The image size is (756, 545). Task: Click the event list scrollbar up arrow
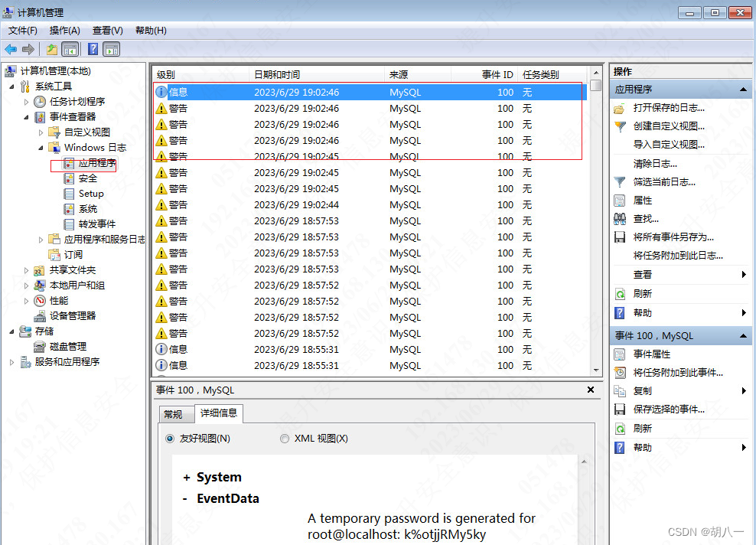pos(596,73)
